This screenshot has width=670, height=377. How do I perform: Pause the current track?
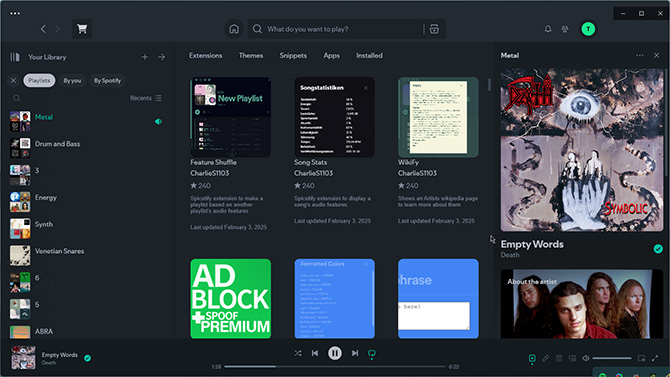click(335, 353)
